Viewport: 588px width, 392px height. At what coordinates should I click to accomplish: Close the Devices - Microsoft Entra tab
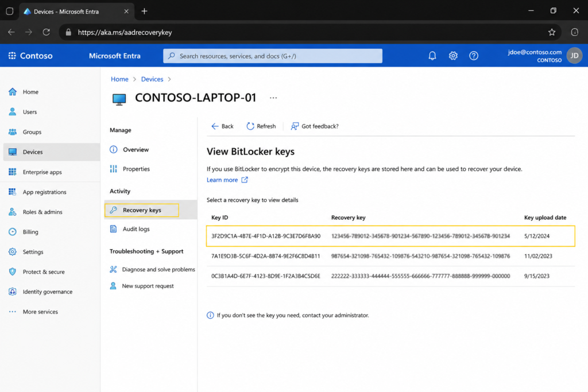pyautogui.click(x=126, y=11)
